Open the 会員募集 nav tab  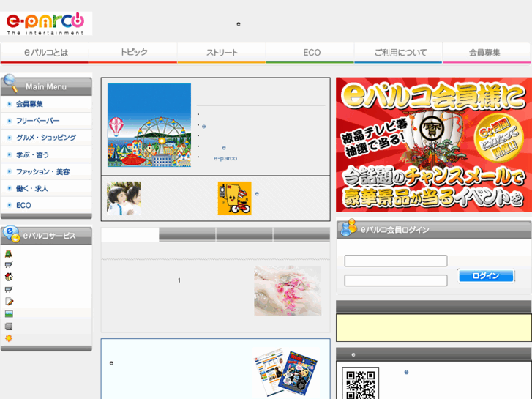point(487,53)
